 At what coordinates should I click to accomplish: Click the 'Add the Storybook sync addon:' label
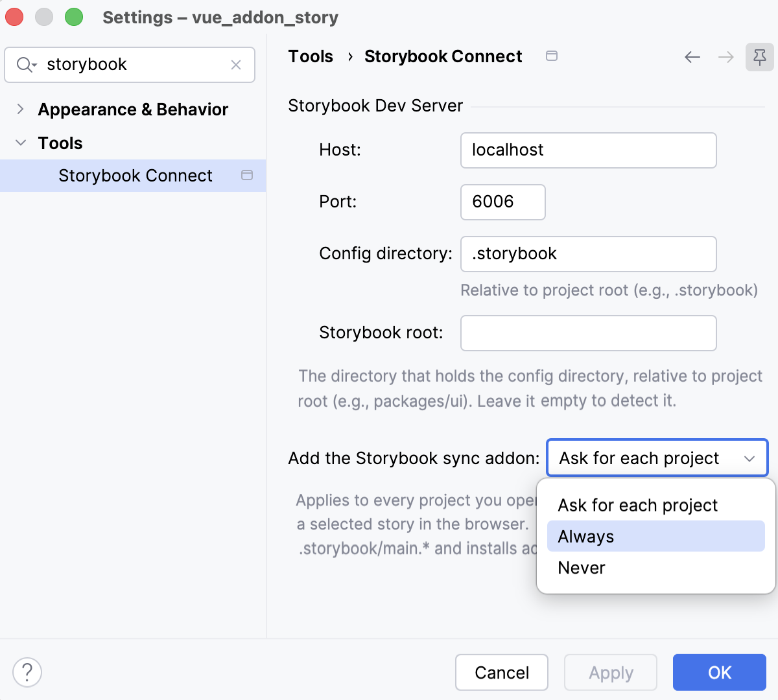(x=414, y=458)
